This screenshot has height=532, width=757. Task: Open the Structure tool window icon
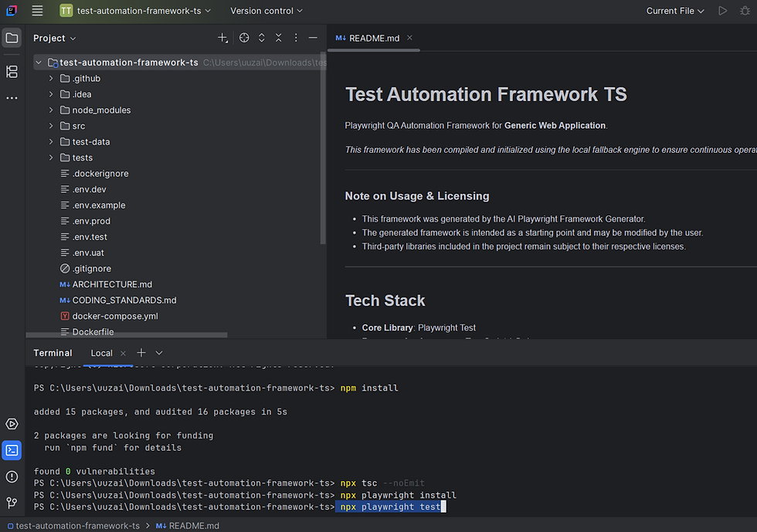click(12, 72)
